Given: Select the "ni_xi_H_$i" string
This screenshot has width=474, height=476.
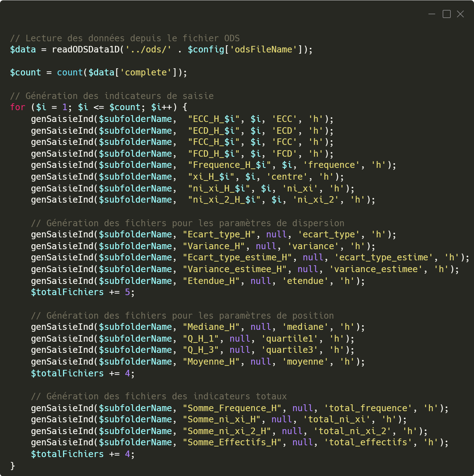Looking at the screenshot, I should [x=219, y=189].
